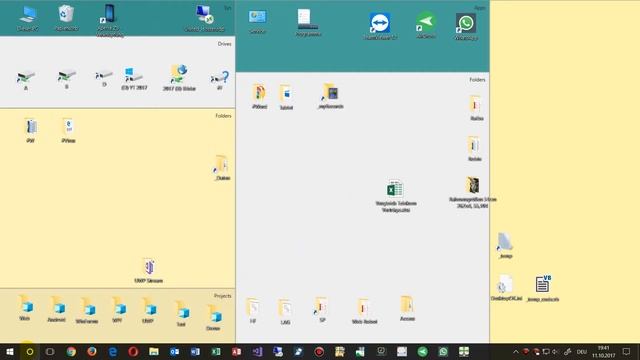
Task: Open File Explorer from the taskbar
Action: coord(154,351)
